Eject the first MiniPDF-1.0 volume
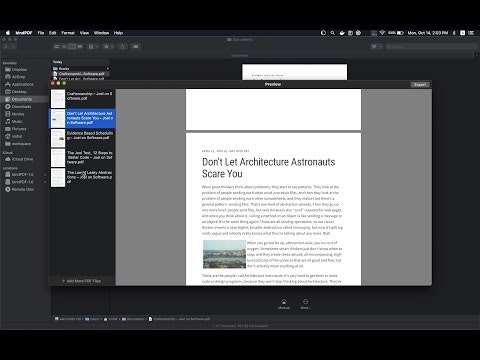 [45, 174]
